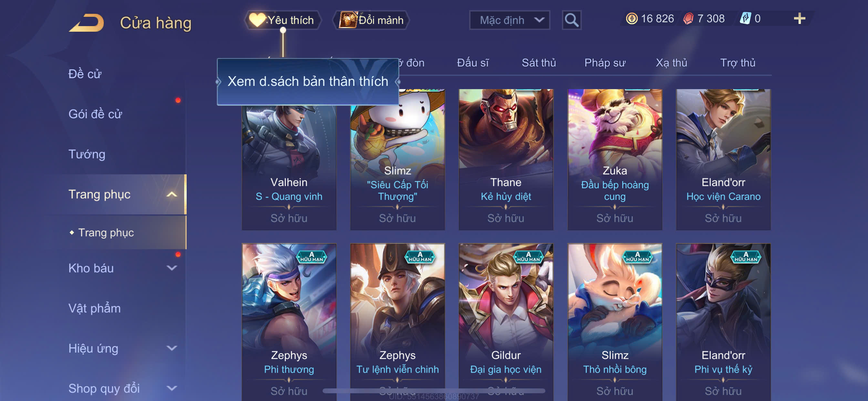Open the Tướng menu item
Image resolution: width=868 pixels, height=401 pixels.
[x=87, y=154]
